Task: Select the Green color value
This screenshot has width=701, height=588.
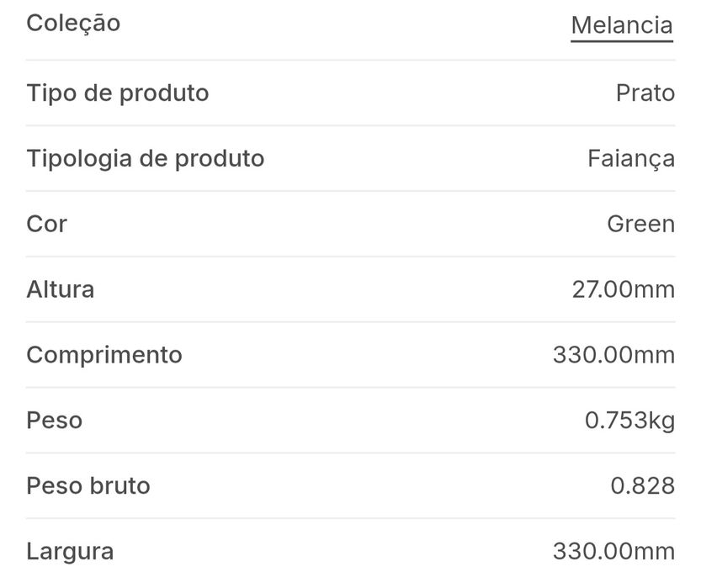Action: 640,224
